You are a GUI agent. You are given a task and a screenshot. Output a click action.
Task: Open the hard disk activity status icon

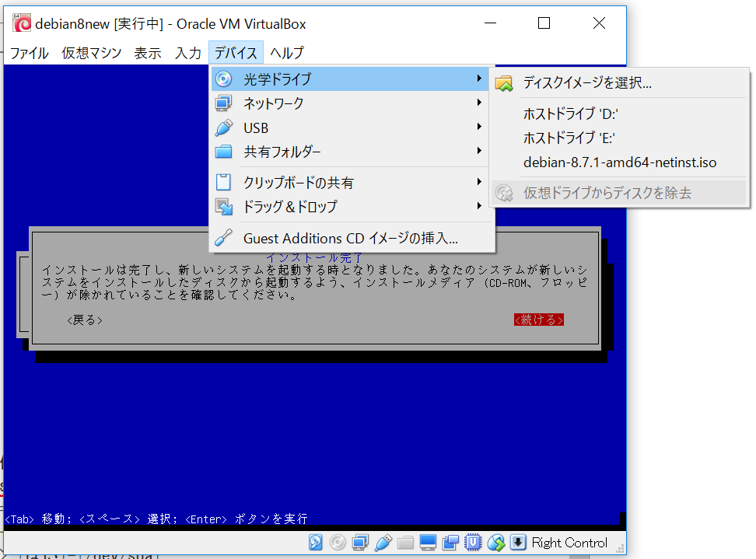point(315,542)
